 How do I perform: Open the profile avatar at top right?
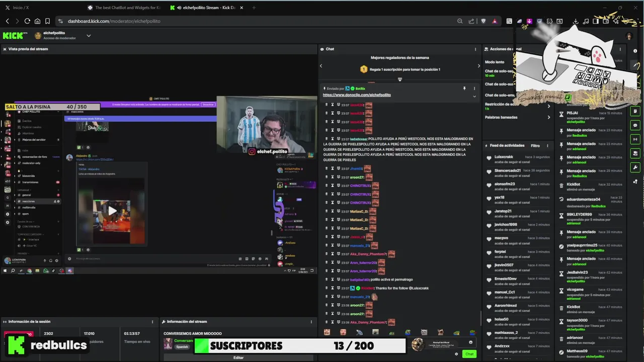coord(629,36)
